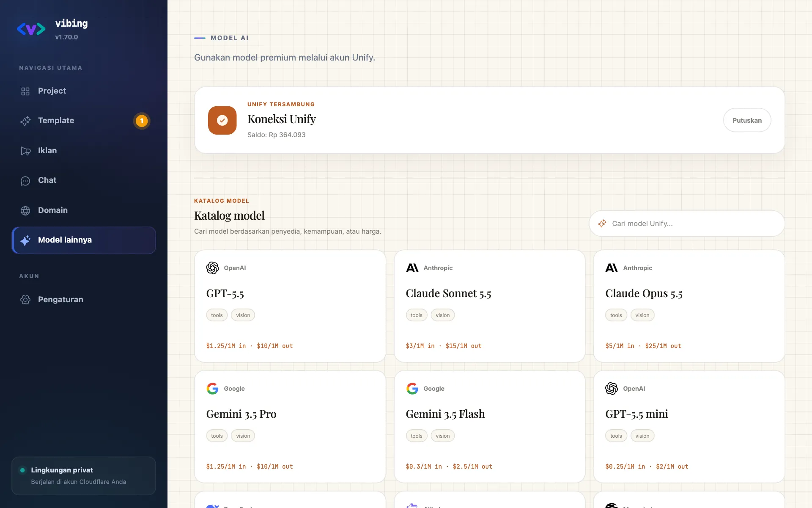Click the Iklan megaphone icon
This screenshot has width=812, height=508.
coord(25,151)
